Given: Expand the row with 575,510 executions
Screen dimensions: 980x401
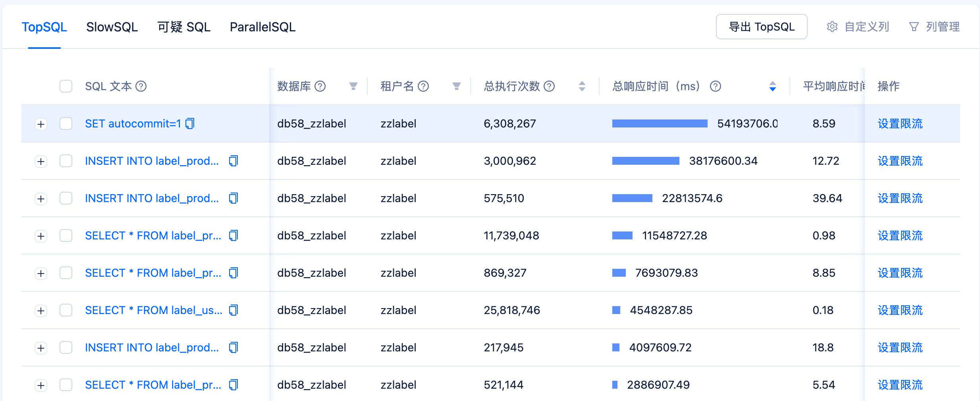Looking at the screenshot, I should (41, 199).
